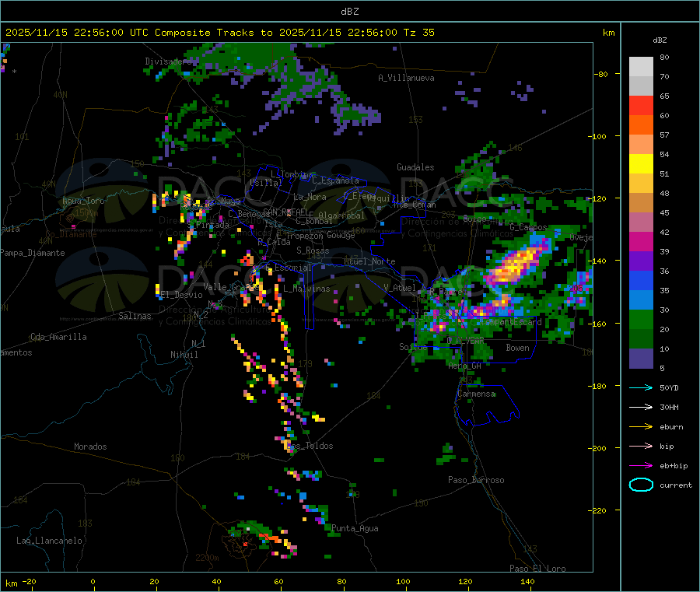Click the Paso_El_Loro map label
Screen dimensions: 700x592
coord(538,569)
